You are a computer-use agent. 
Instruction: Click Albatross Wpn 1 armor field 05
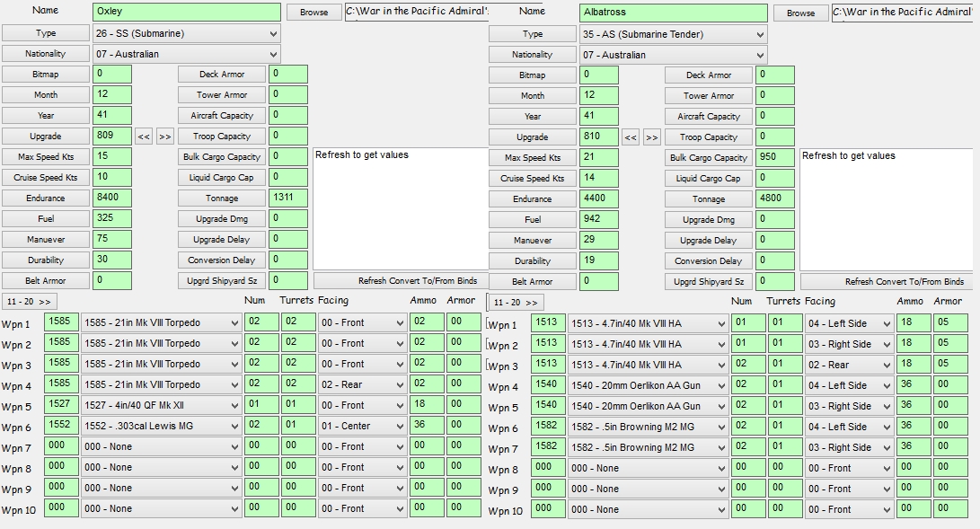click(x=950, y=323)
